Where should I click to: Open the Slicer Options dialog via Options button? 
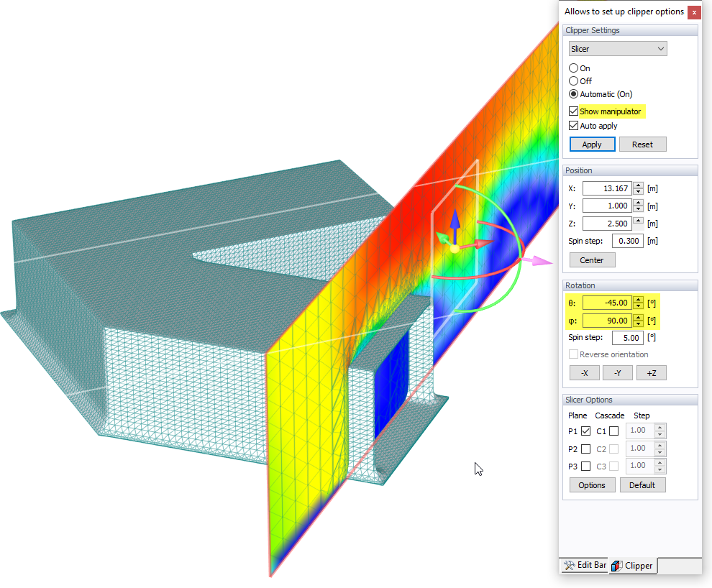tap(591, 484)
